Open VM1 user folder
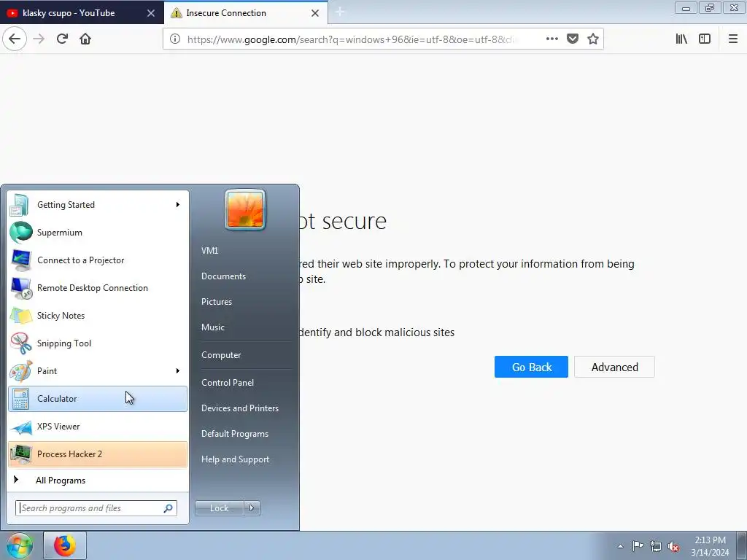This screenshot has width=747, height=560. (x=209, y=251)
